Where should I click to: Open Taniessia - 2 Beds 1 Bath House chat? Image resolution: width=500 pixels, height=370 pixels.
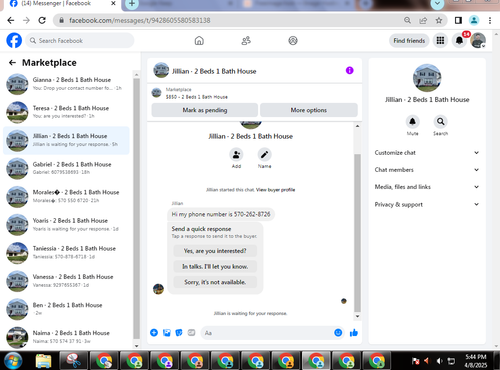(66, 253)
